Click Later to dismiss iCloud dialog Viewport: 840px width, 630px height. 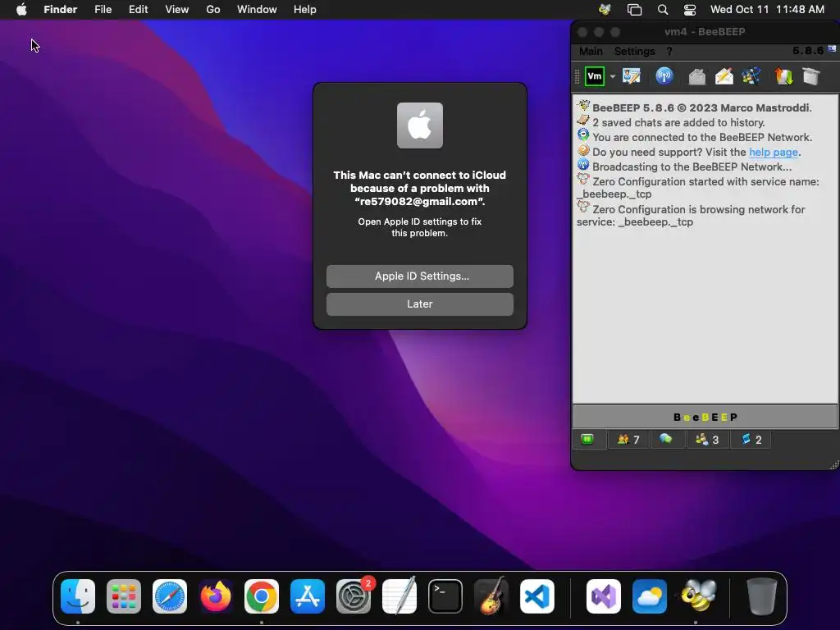(x=419, y=304)
